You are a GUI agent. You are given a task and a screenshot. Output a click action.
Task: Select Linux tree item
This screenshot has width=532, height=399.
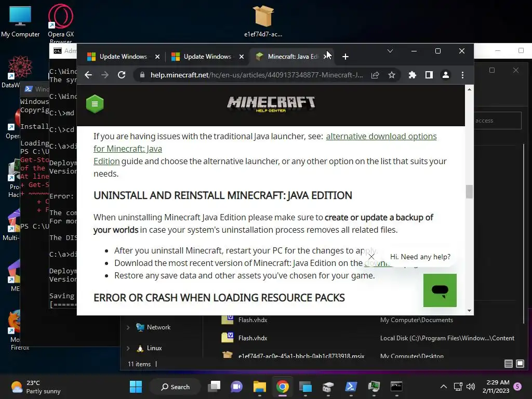point(154,348)
